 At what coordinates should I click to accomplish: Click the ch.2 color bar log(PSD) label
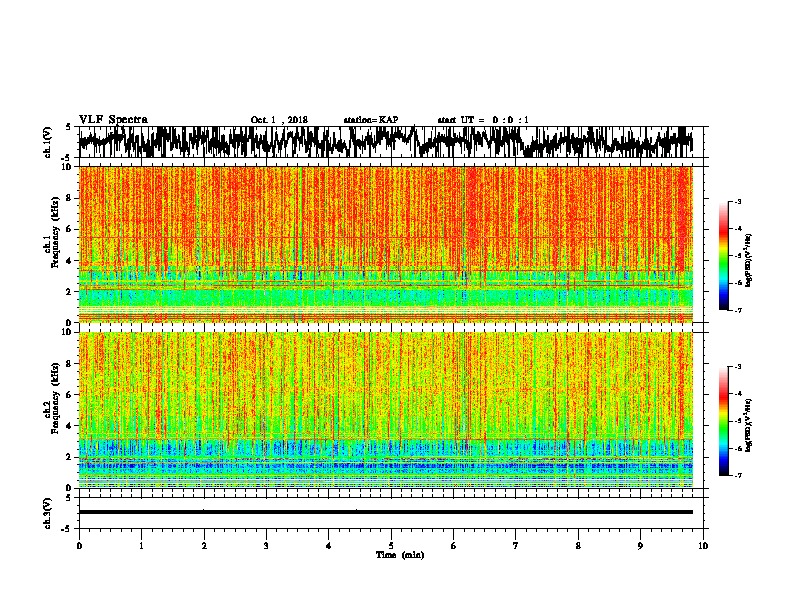pos(749,426)
